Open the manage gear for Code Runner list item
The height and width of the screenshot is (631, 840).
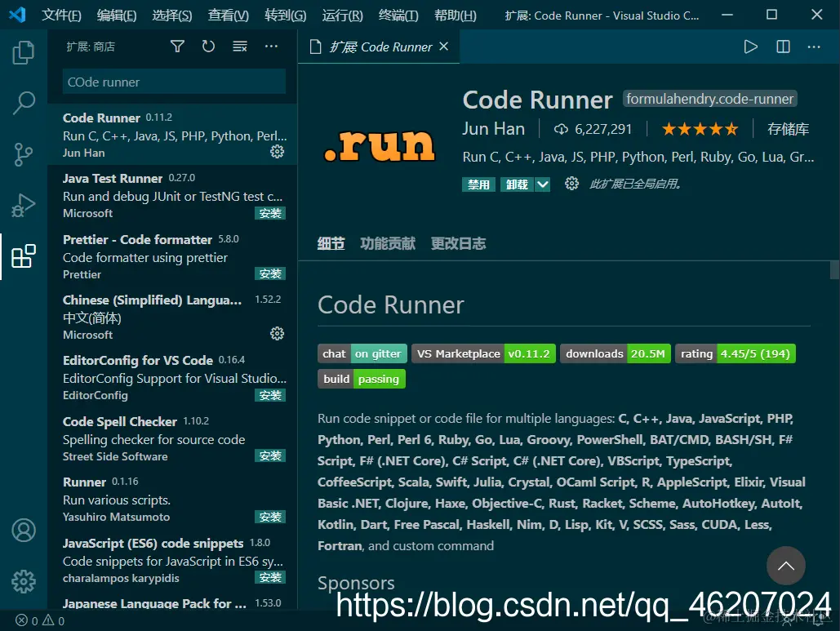click(277, 152)
